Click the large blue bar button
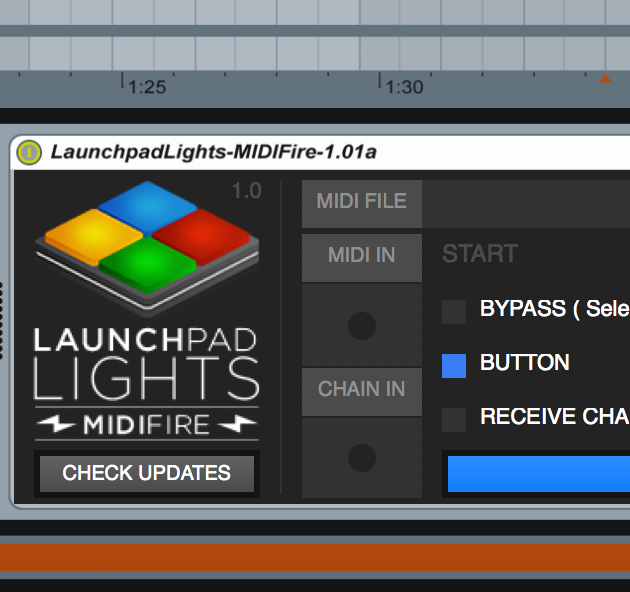This screenshot has width=630, height=592. [x=538, y=473]
